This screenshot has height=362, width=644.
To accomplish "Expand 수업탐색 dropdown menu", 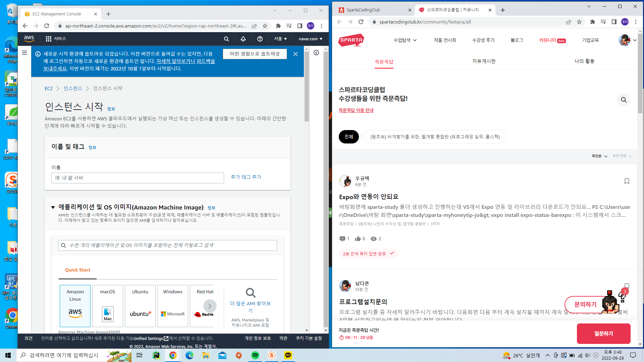I will point(405,40).
